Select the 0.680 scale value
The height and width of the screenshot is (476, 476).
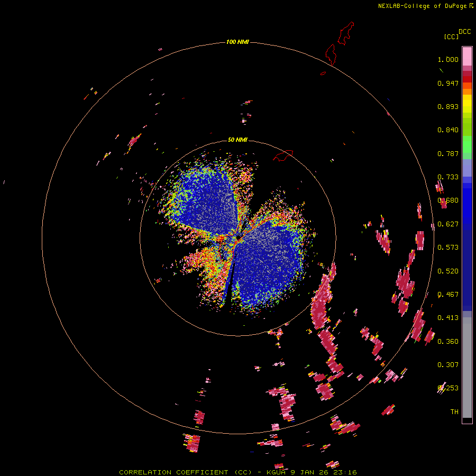click(448, 200)
